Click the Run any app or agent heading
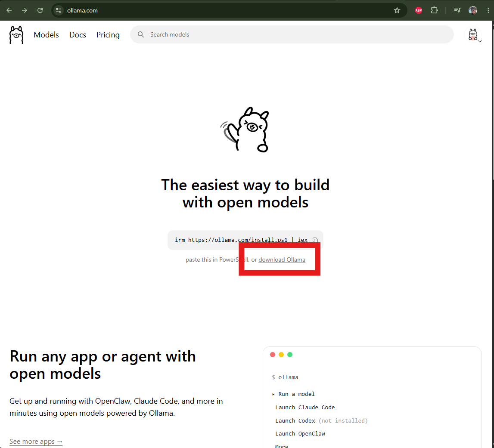 coord(103,365)
